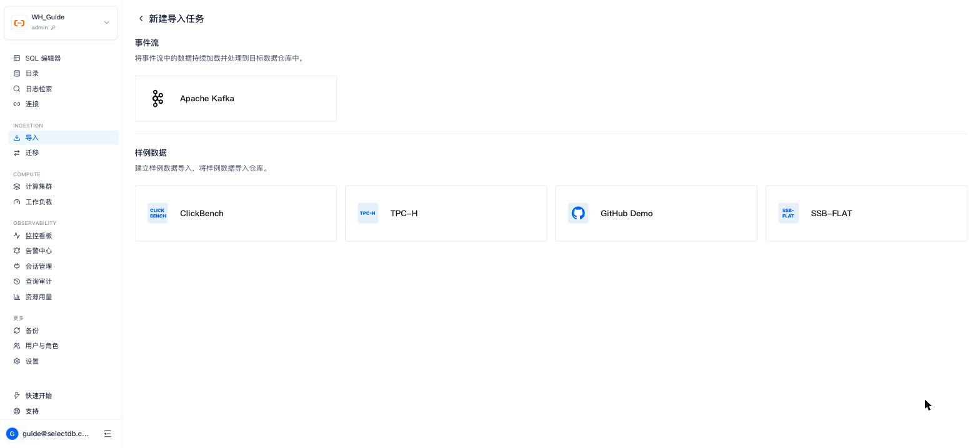Open 监控看板 in the sidebar
980x448 pixels.
point(63,236)
